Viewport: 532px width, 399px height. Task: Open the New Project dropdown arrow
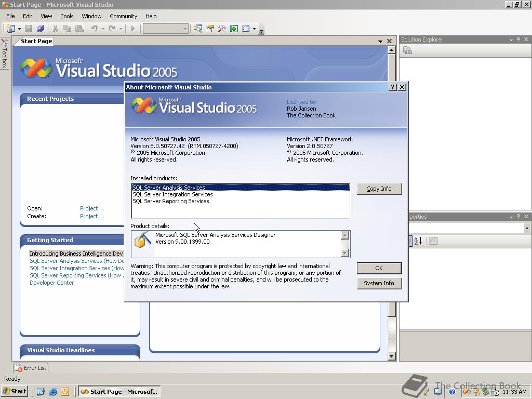(x=19, y=29)
